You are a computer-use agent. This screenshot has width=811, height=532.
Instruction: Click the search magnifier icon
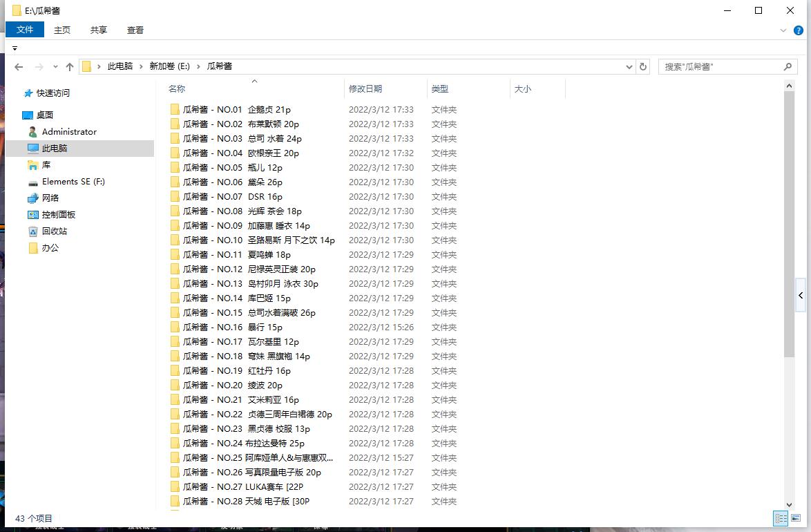pyautogui.click(x=788, y=67)
